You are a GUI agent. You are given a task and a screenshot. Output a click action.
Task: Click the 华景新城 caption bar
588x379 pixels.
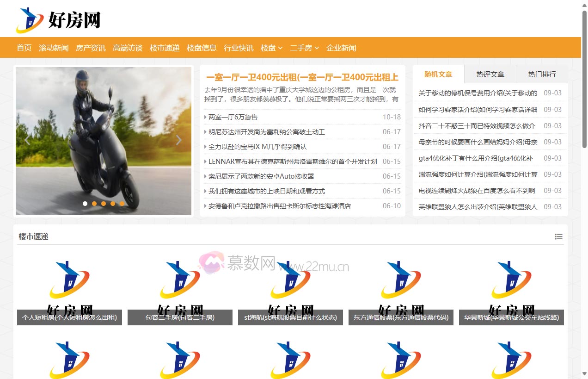511,318
